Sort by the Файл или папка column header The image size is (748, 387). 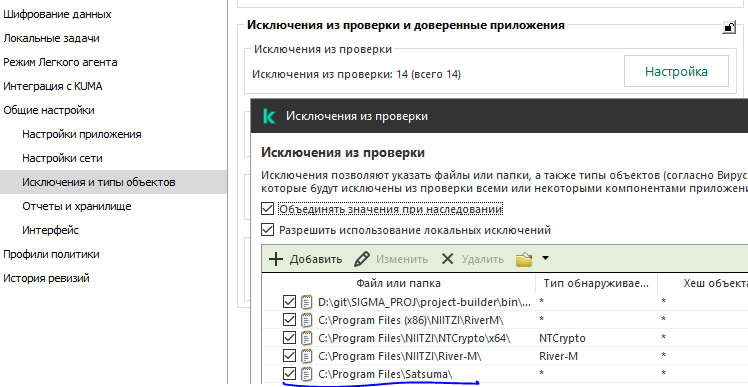click(398, 283)
